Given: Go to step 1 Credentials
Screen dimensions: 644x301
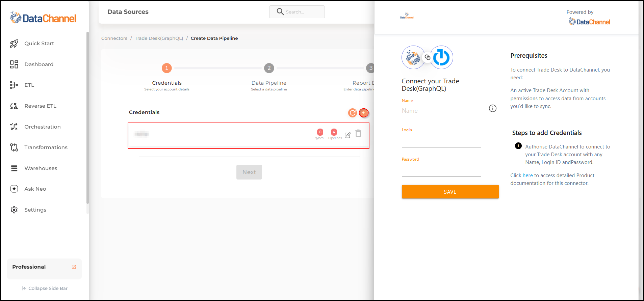Looking at the screenshot, I should 167,68.
